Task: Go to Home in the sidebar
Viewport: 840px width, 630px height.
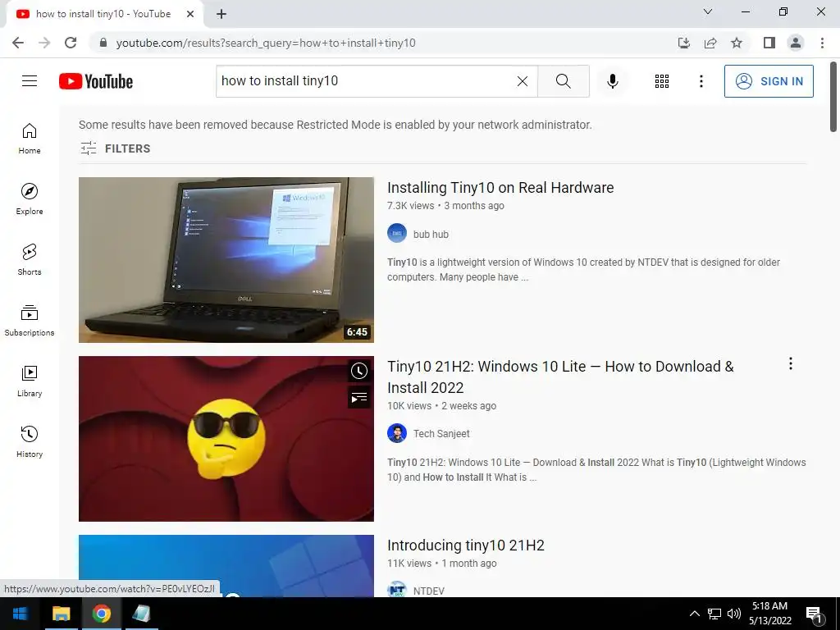Action: pyautogui.click(x=30, y=139)
